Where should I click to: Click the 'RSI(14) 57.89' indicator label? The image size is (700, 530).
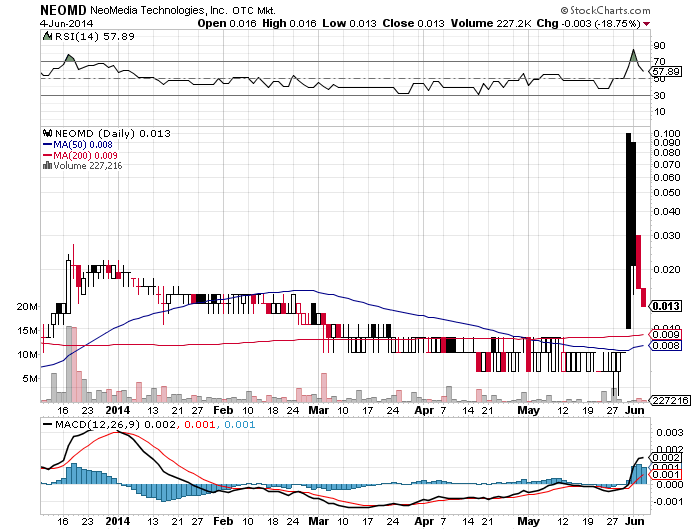95,37
